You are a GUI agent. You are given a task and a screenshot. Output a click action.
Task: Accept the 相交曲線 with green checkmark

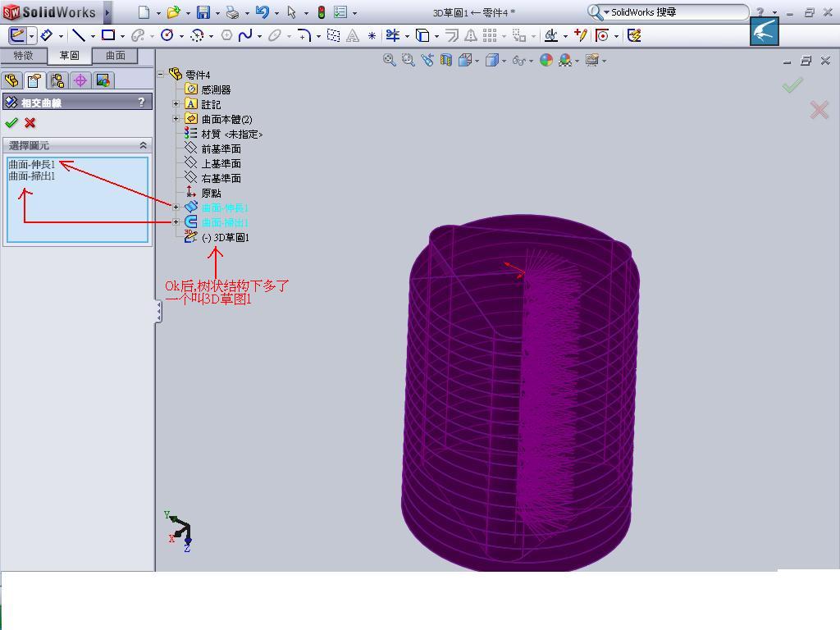tap(11, 123)
